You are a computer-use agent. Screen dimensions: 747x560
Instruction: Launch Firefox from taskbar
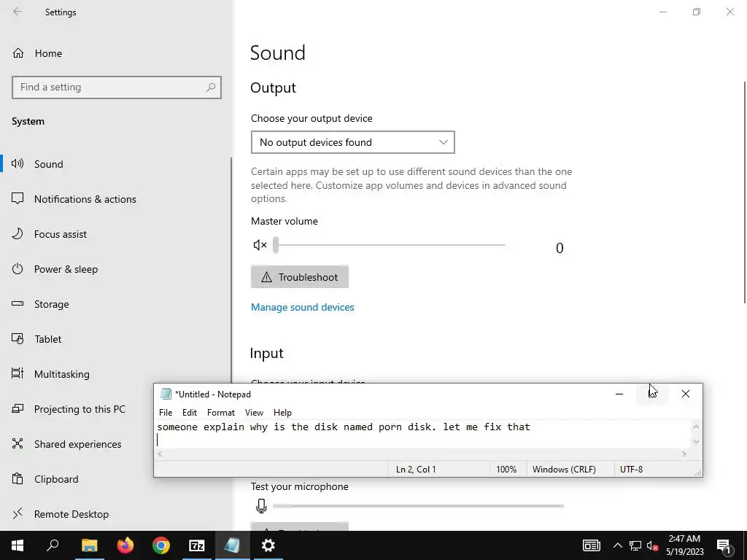125,545
